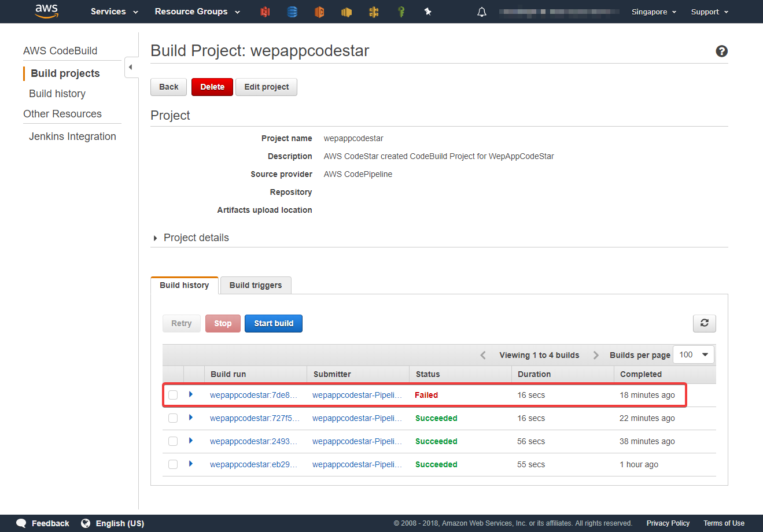
Task: Open Build history in sidebar
Action: 57,94
